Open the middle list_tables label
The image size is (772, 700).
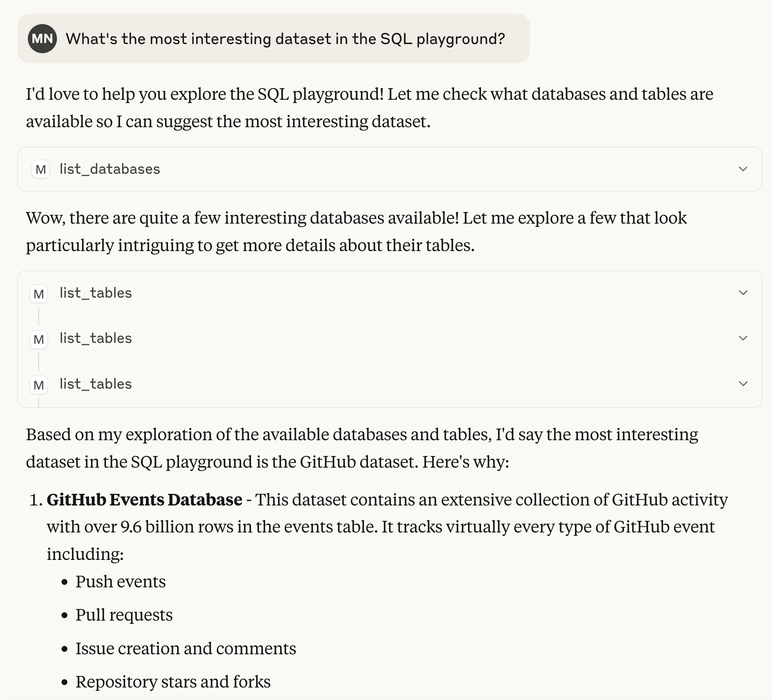96,338
